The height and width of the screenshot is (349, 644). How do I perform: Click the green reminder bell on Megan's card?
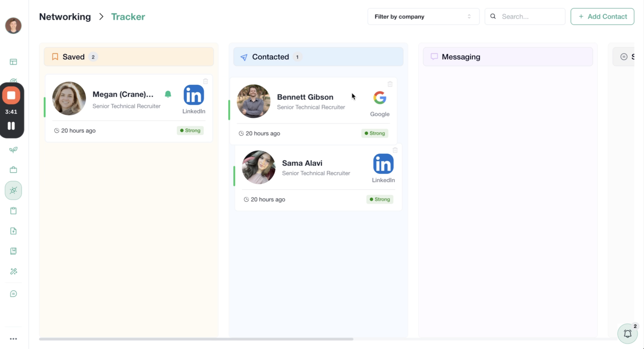tap(168, 94)
